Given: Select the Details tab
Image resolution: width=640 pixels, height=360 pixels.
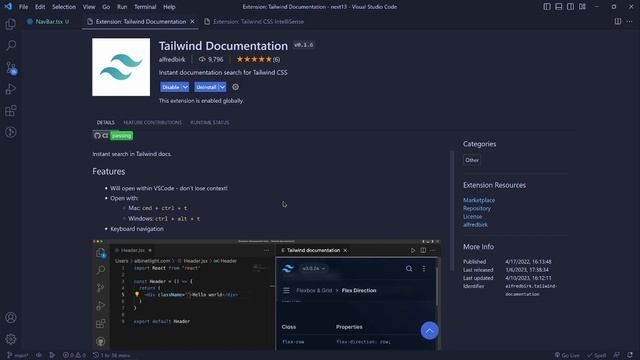Looking at the screenshot, I should click(x=106, y=122).
